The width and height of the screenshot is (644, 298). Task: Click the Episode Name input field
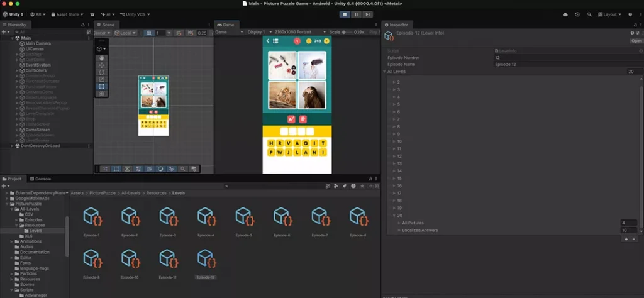tap(569, 65)
